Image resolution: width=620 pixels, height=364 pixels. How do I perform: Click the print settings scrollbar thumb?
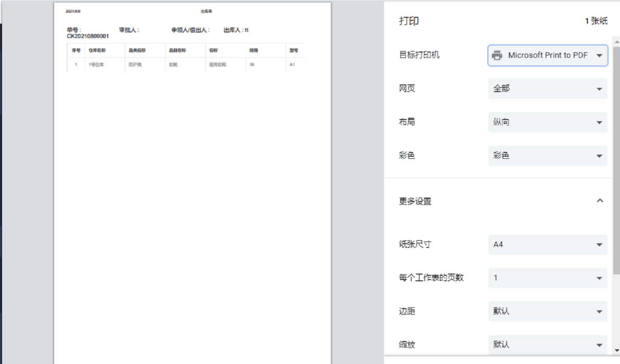pyautogui.click(x=617, y=160)
